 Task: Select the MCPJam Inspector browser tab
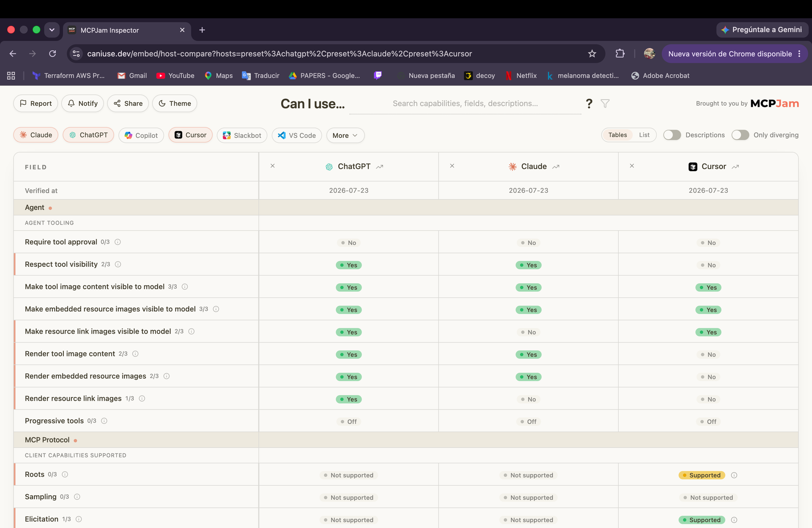point(127,30)
